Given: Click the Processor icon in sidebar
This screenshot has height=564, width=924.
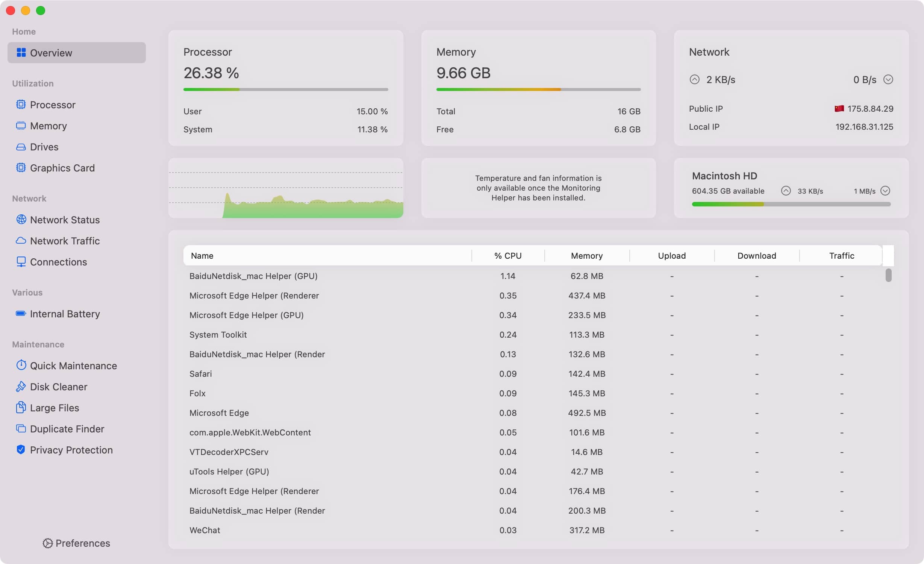Looking at the screenshot, I should [x=20, y=105].
